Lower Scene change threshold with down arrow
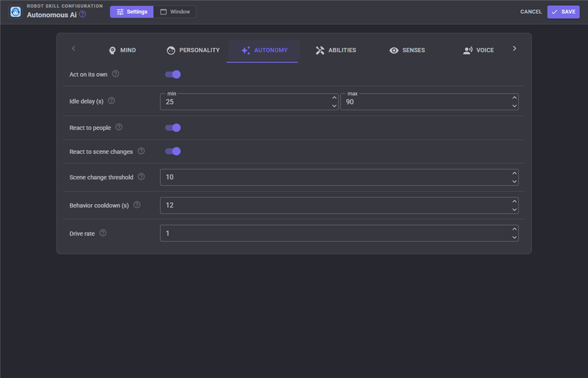 pyautogui.click(x=514, y=182)
